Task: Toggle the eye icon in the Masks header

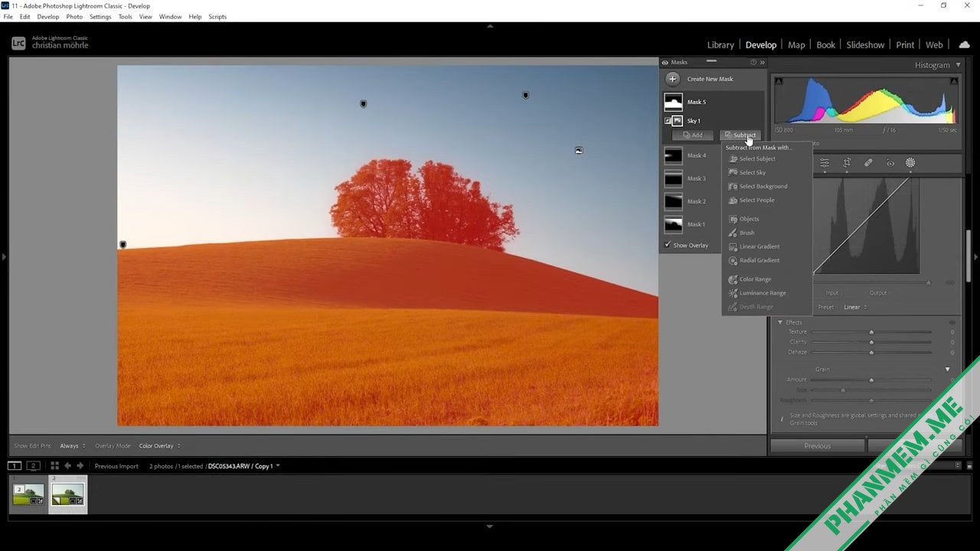Action: [x=665, y=63]
